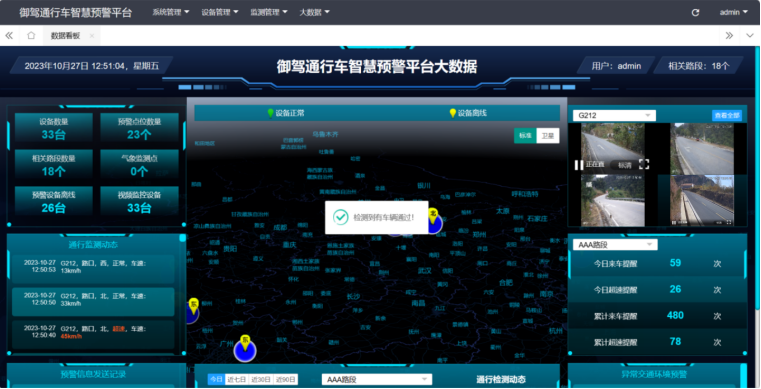Screen dimensions: 761x389
Task: Refresh the page with the reload icon
Action: click(x=695, y=13)
